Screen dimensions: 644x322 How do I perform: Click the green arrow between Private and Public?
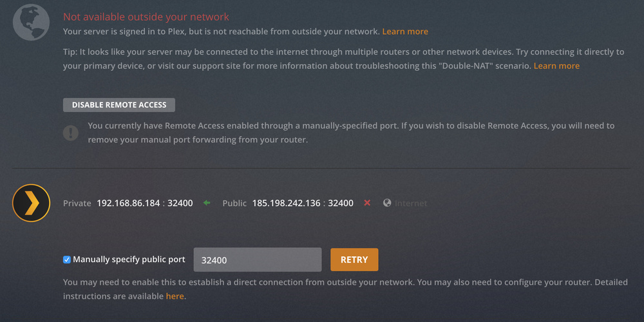(207, 203)
